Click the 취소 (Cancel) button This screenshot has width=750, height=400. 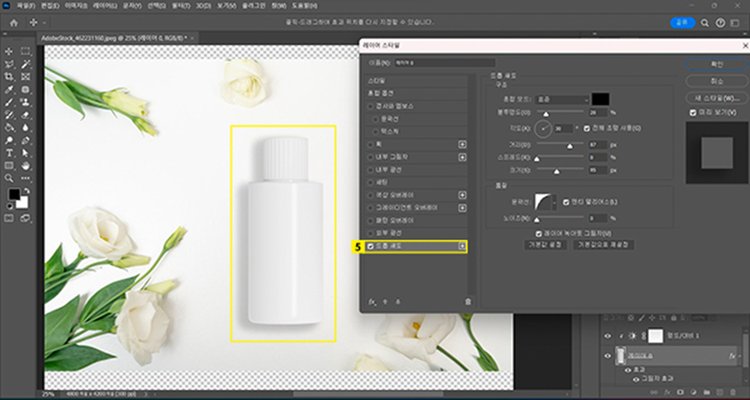point(717,79)
